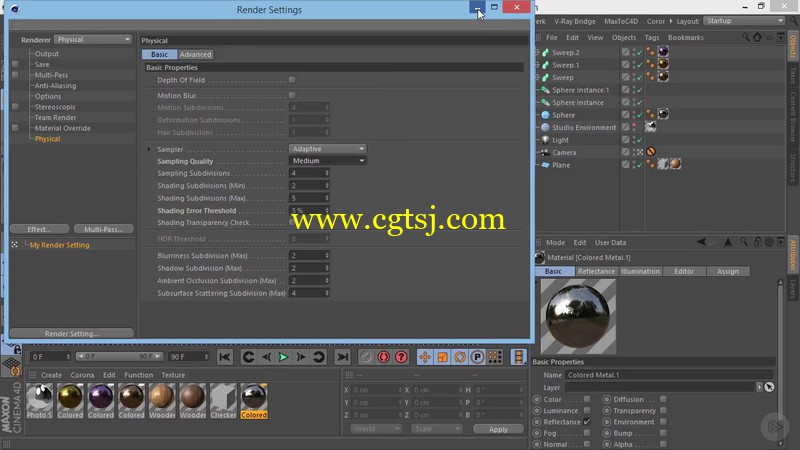The width and height of the screenshot is (800, 450).
Task: Enable Motion Blur checkbox
Action: pos(292,95)
